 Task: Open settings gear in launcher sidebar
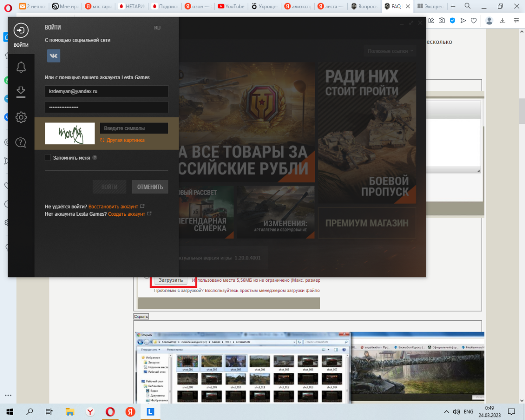21,117
